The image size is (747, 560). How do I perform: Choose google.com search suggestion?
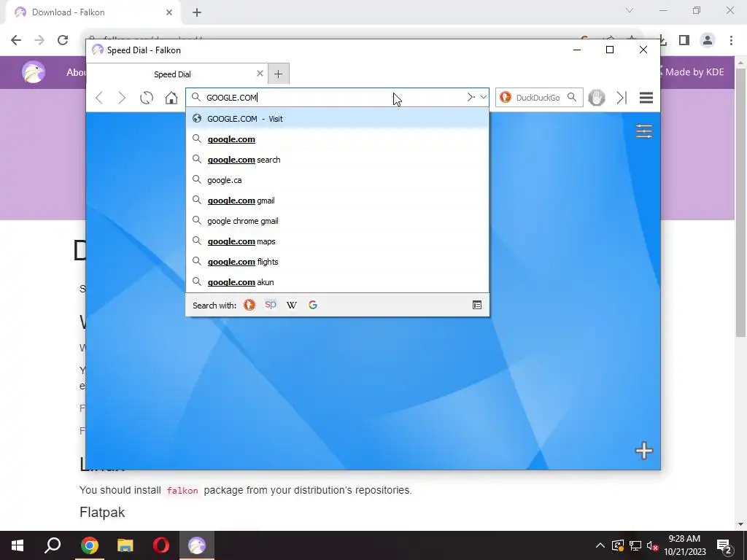pyautogui.click(x=337, y=160)
